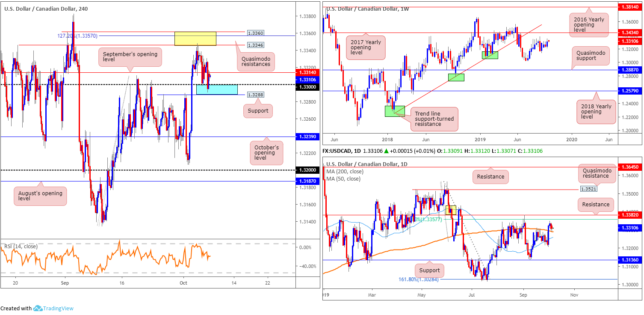This screenshot has height=315, width=644.
Task: Click the yellow Quasimodo resistance zone box
Action: (x=195, y=39)
